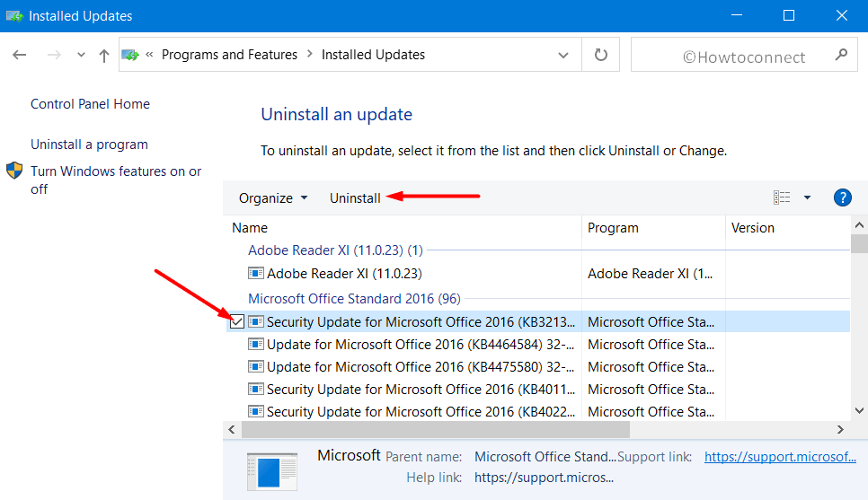Click icon of KB4011 Security Update
Screen dimensions: 868x500
pyautogui.click(x=255, y=389)
